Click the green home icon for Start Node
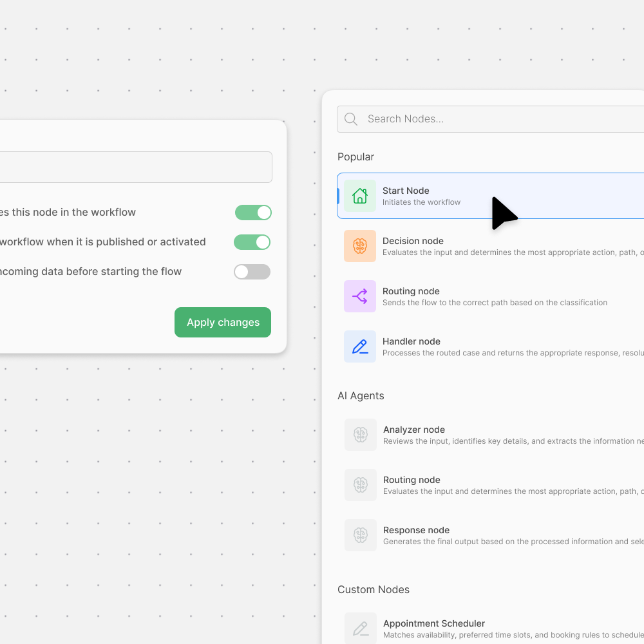 click(360, 196)
